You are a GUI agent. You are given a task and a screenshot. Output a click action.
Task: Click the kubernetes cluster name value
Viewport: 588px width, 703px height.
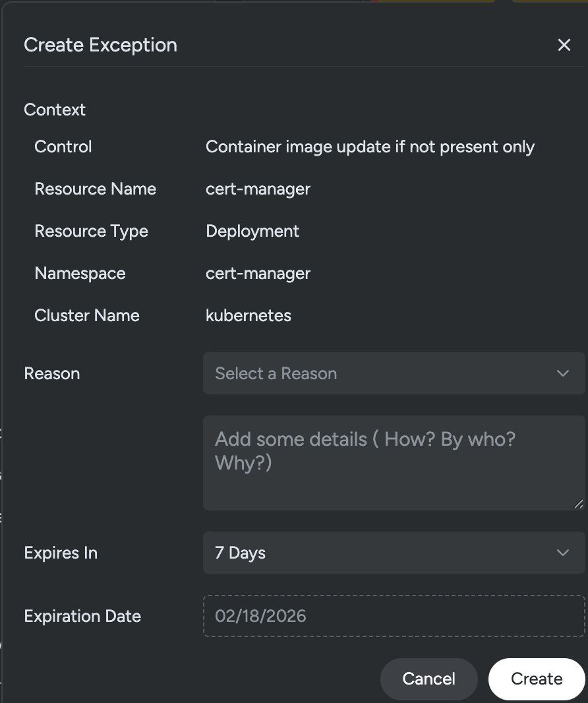coord(249,315)
